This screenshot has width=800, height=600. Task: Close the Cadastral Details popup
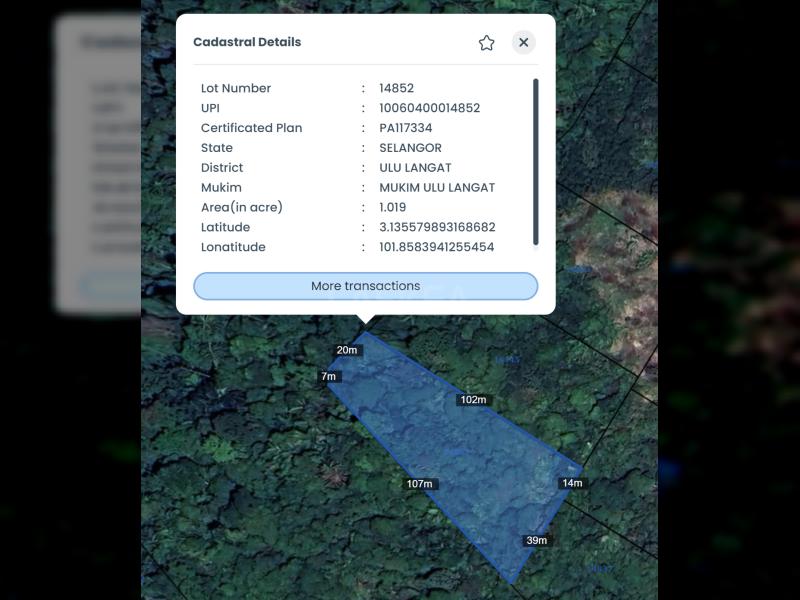(523, 43)
